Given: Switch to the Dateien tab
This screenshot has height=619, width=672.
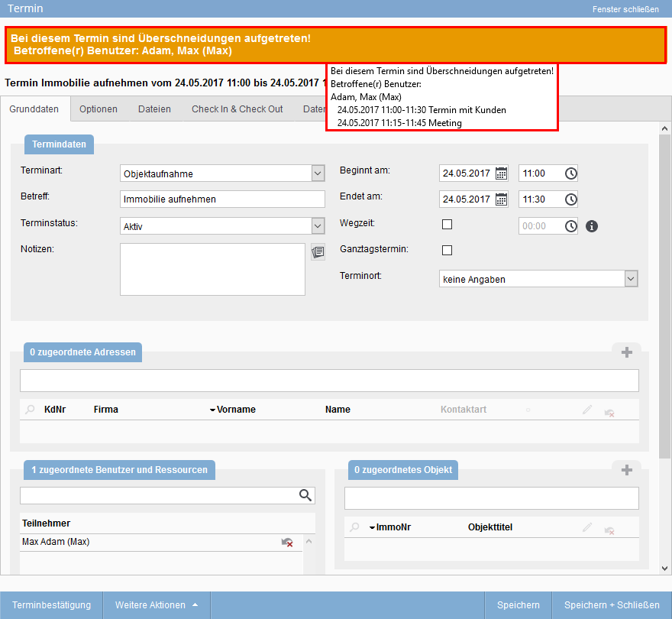Looking at the screenshot, I should [x=154, y=109].
